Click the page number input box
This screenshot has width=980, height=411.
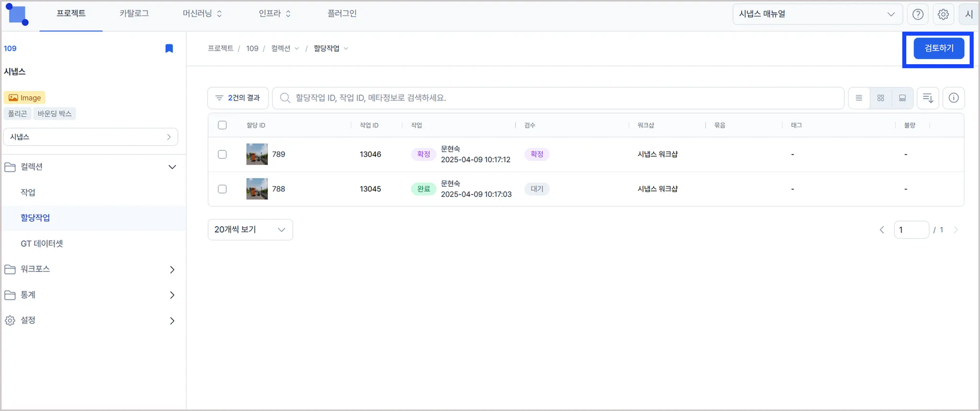(912, 230)
